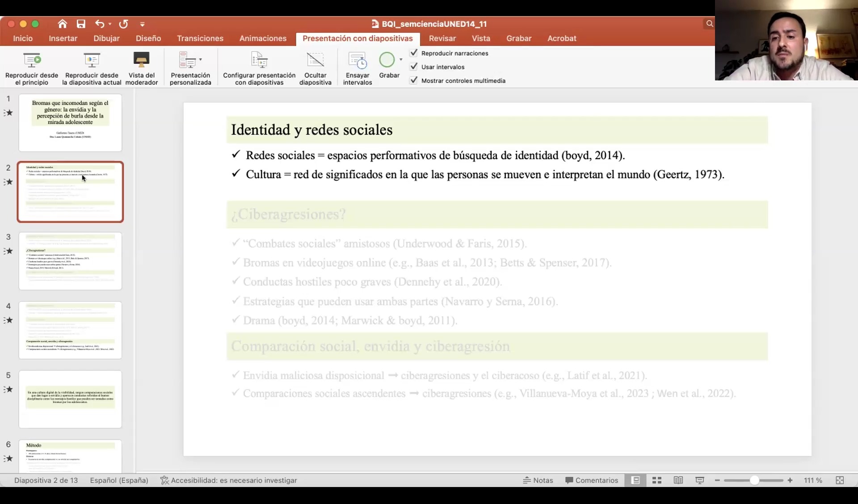Start playback from current slide icon
The height and width of the screenshot is (504, 858).
(92, 60)
